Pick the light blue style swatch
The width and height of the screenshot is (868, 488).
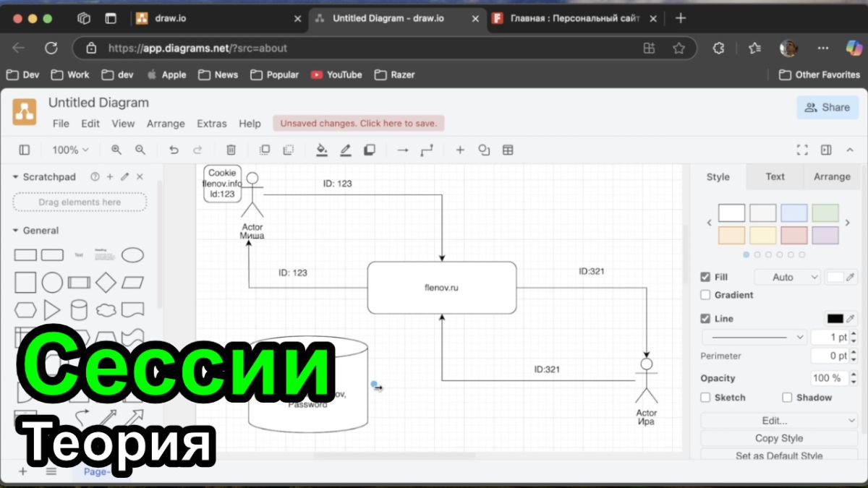click(x=793, y=213)
